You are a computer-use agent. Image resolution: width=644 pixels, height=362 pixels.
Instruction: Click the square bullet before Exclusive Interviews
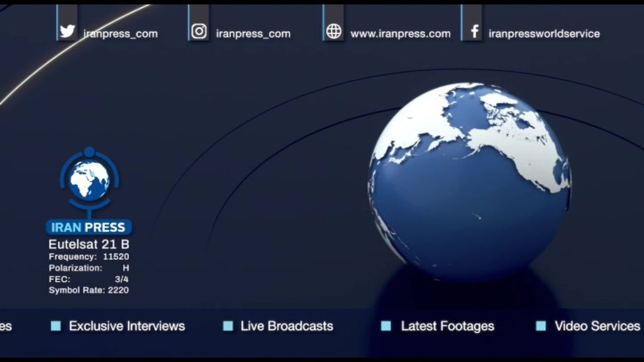[x=56, y=326]
